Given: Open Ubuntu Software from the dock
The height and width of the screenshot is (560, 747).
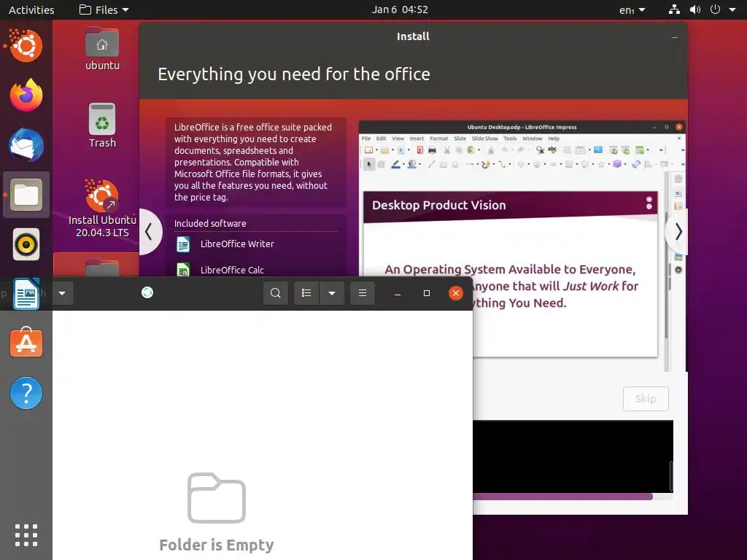Looking at the screenshot, I should point(26,343).
